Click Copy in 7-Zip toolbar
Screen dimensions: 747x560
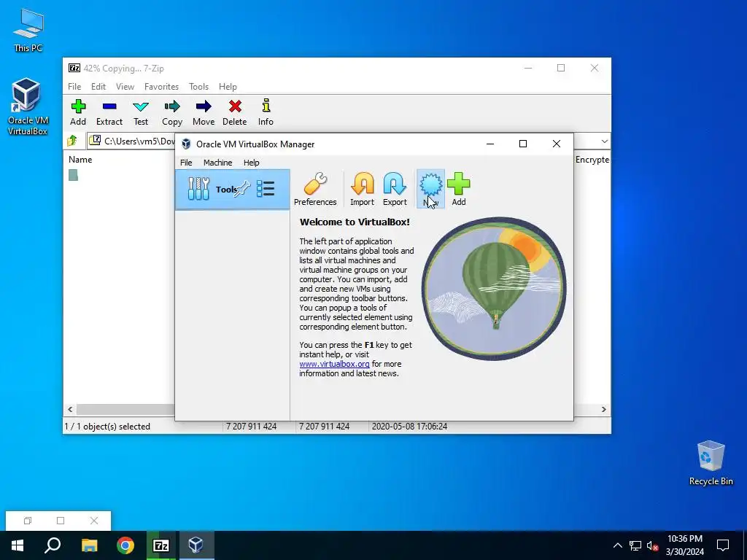tap(172, 113)
